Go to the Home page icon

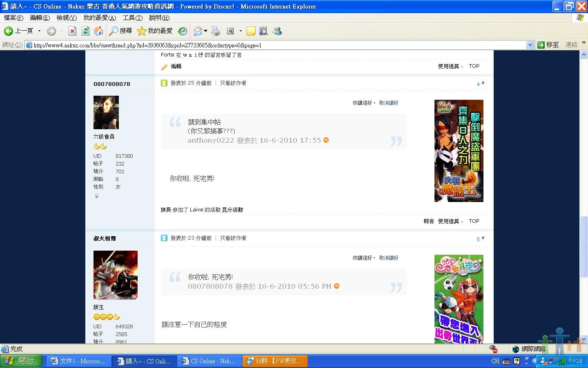98,31
